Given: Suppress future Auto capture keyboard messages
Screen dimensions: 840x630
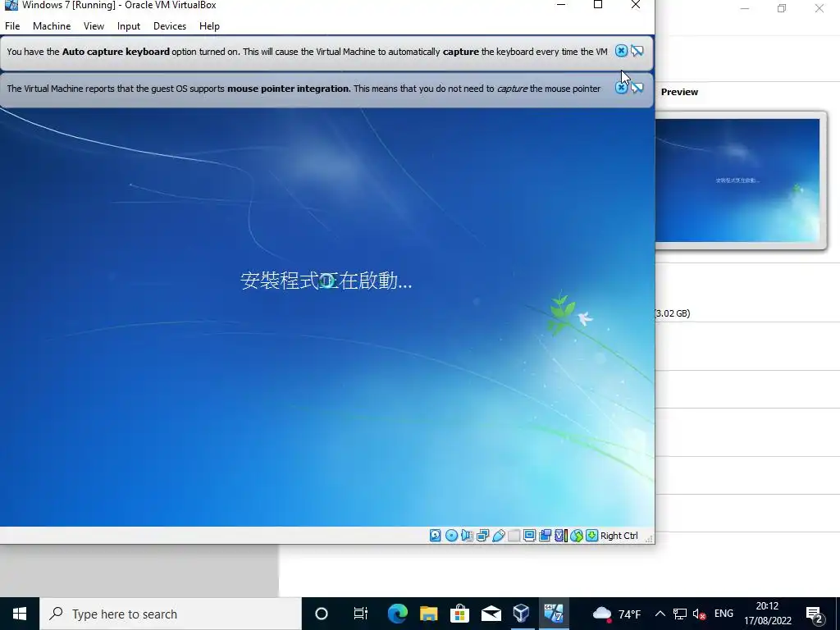Looking at the screenshot, I should (x=637, y=51).
